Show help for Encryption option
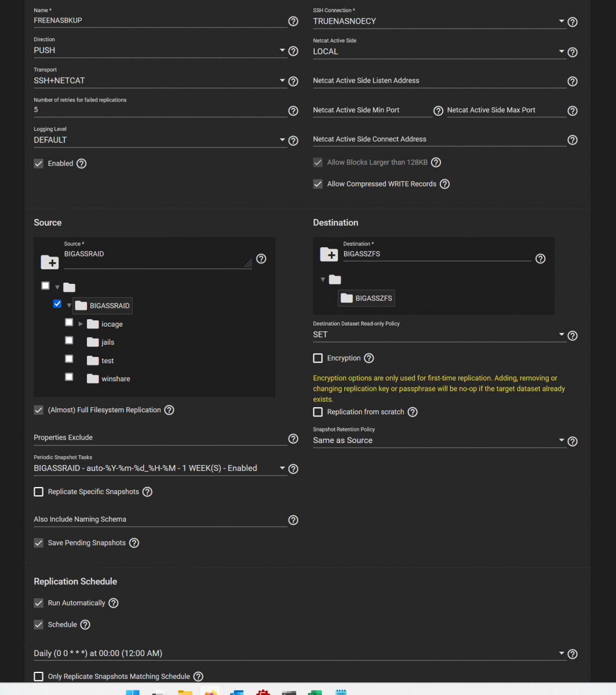 [x=369, y=359]
